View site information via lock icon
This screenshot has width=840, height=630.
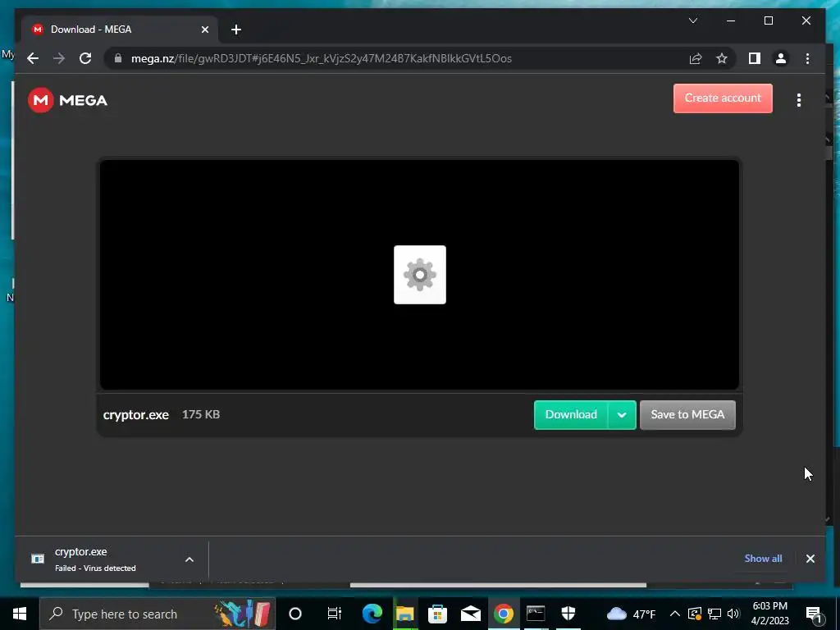coord(118,58)
